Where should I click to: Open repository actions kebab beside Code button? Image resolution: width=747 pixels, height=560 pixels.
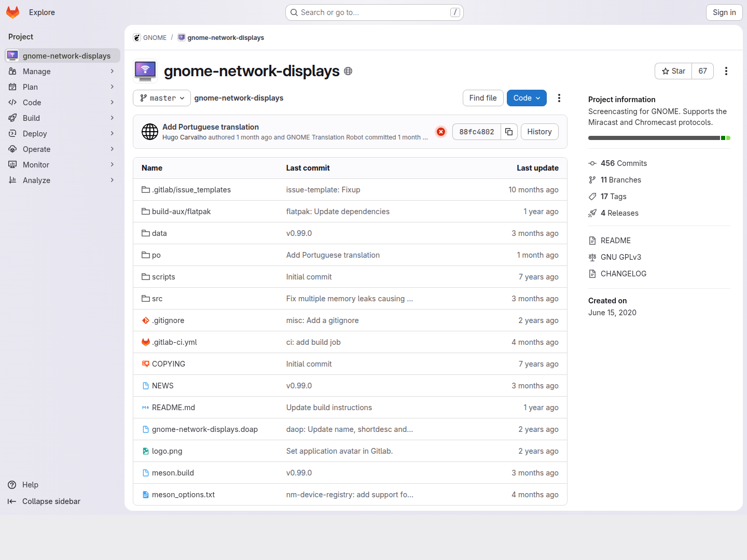[x=559, y=98]
